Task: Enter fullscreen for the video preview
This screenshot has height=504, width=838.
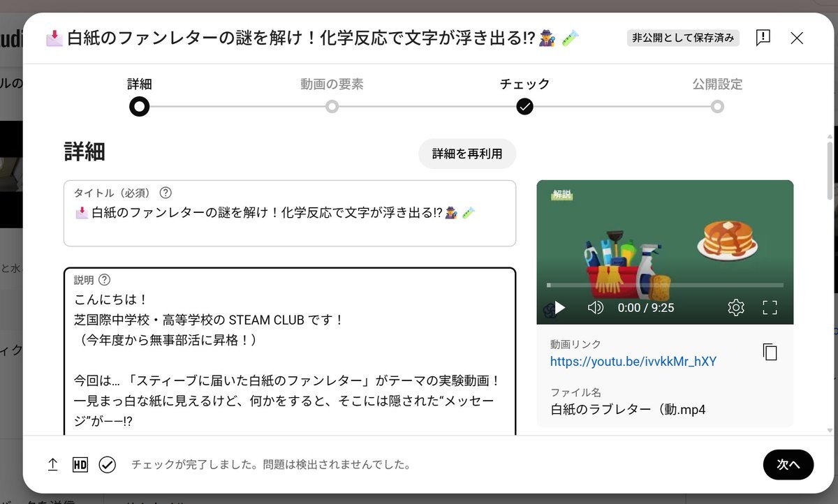Action: 770,308
